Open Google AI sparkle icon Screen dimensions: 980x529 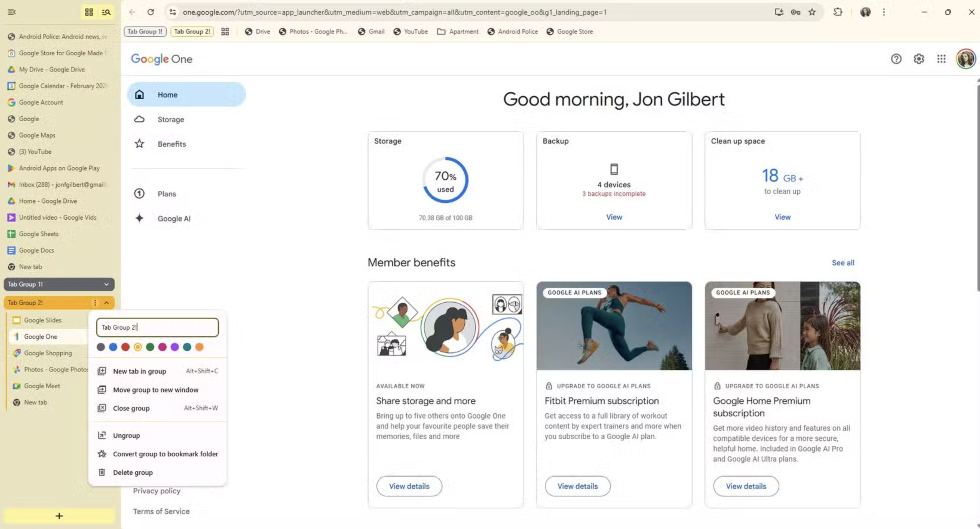pos(139,218)
